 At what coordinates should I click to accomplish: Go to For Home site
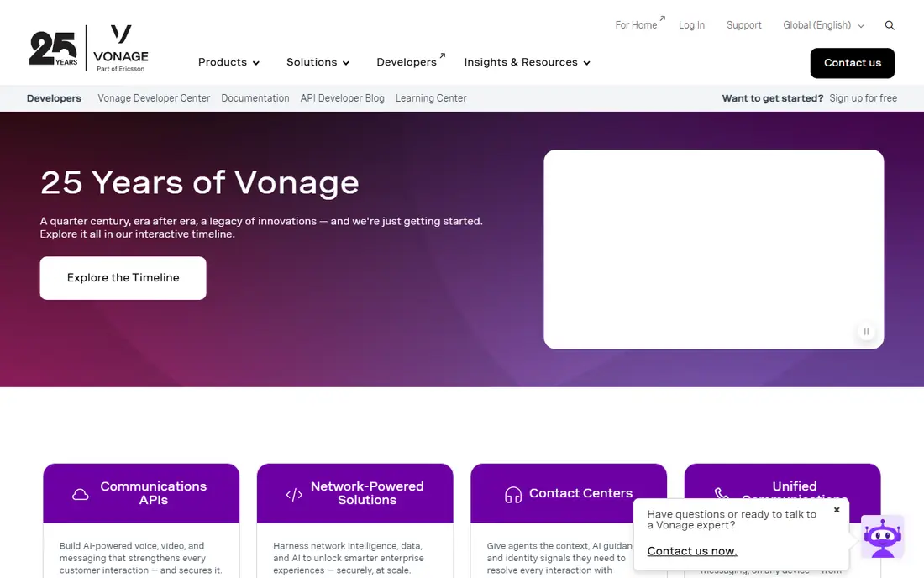click(640, 24)
